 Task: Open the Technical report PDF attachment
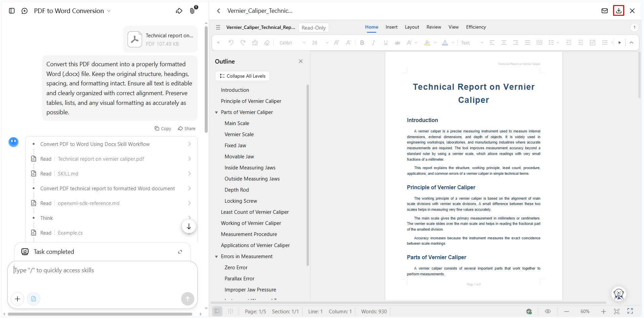[160, 39]
